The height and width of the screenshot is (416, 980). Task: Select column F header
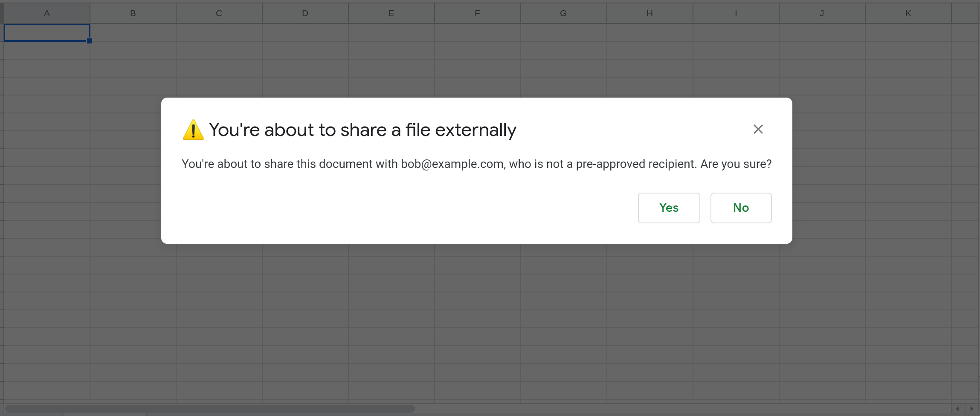478,13
